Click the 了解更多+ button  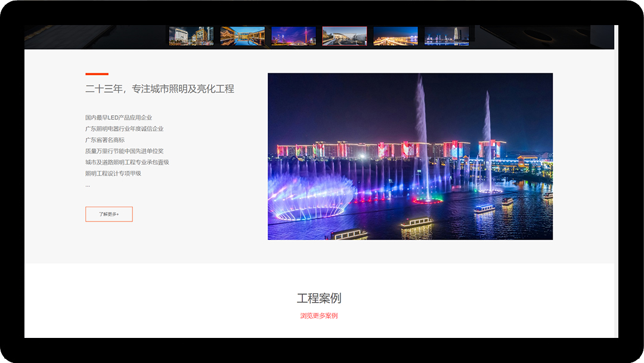click(109, 214)
